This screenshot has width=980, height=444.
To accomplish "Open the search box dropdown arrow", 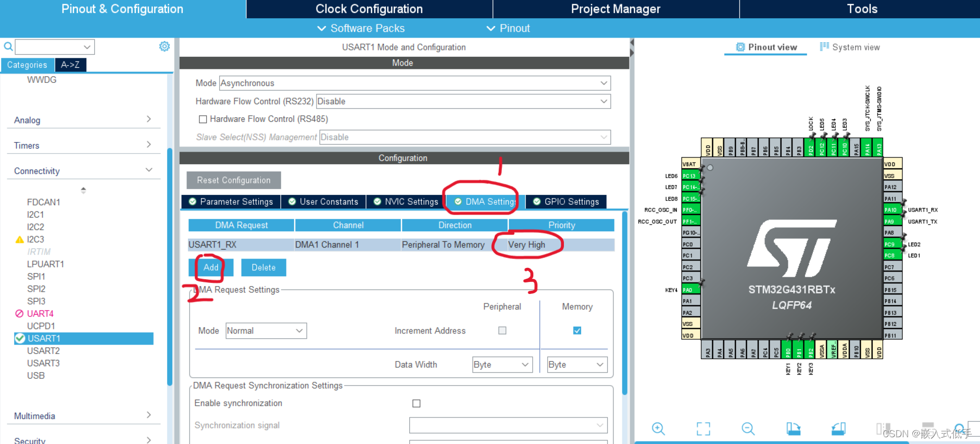I will pos(87,47).
